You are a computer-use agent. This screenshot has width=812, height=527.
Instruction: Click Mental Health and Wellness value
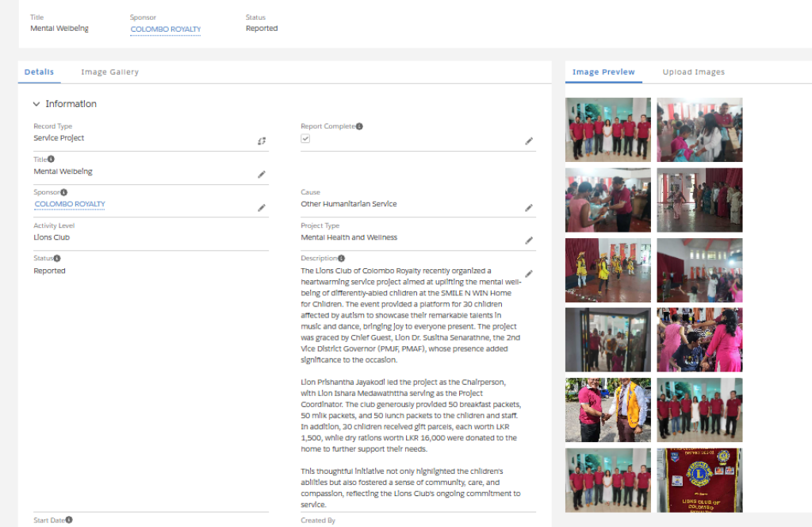tap(349, 237)
